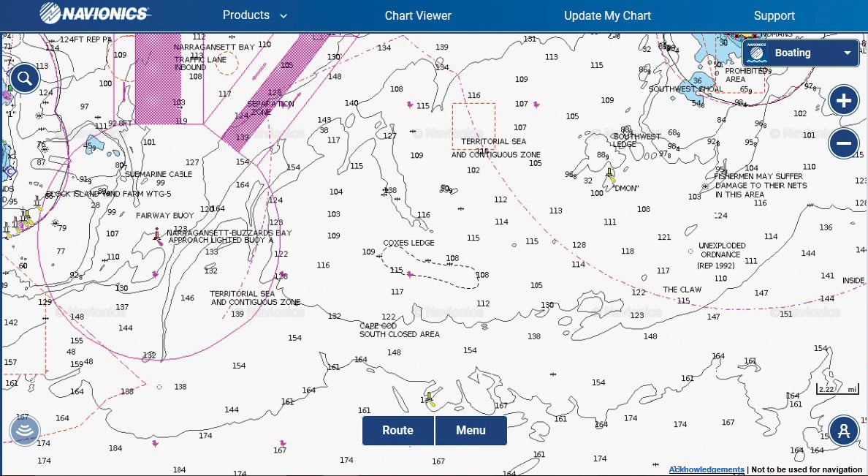
Task: Open the Support page
Action: point(774,15)
